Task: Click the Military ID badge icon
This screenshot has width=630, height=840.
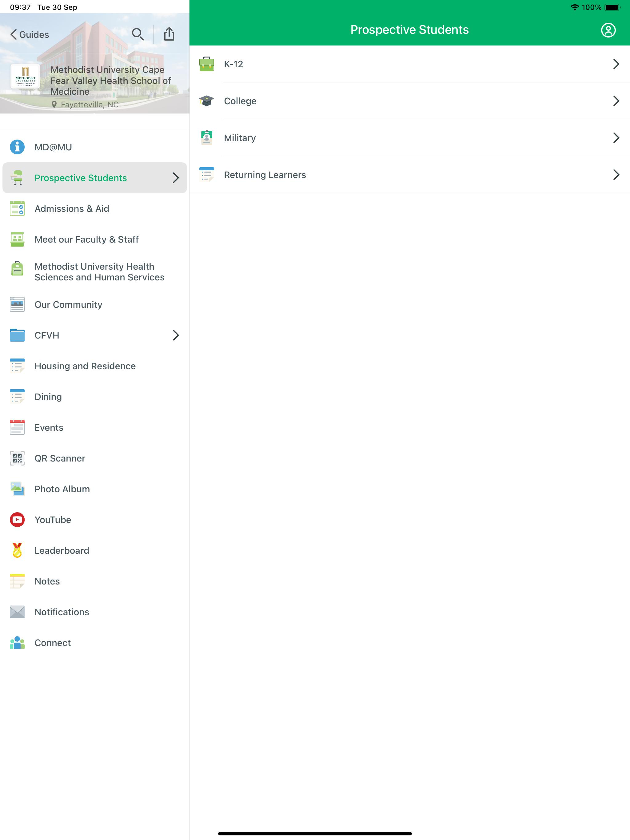Action: (207, 138)
